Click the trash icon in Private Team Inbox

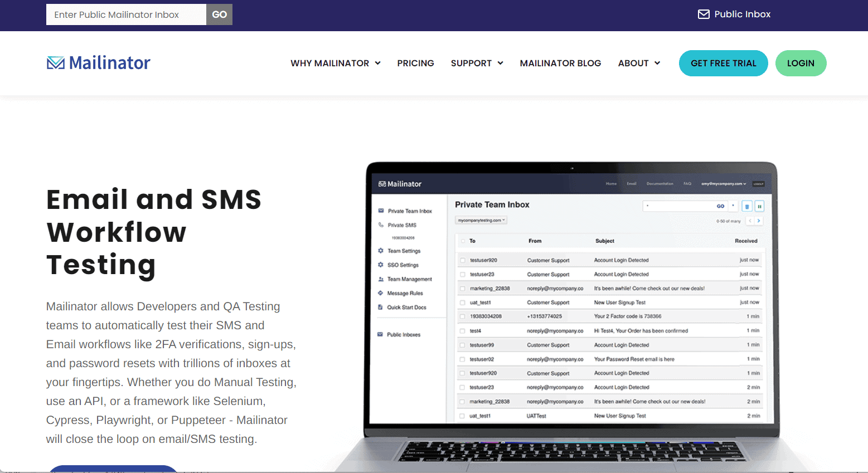click(x=747, y=206)
